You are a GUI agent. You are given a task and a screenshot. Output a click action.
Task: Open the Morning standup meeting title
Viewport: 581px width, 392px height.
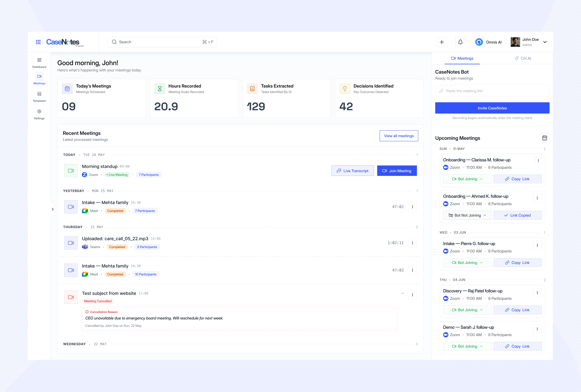pyautogui.click(x=100, y=166)
